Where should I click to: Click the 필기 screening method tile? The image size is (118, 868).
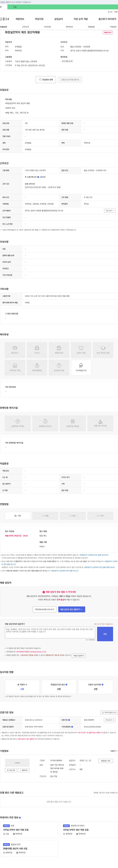click(x=73, y=516)
